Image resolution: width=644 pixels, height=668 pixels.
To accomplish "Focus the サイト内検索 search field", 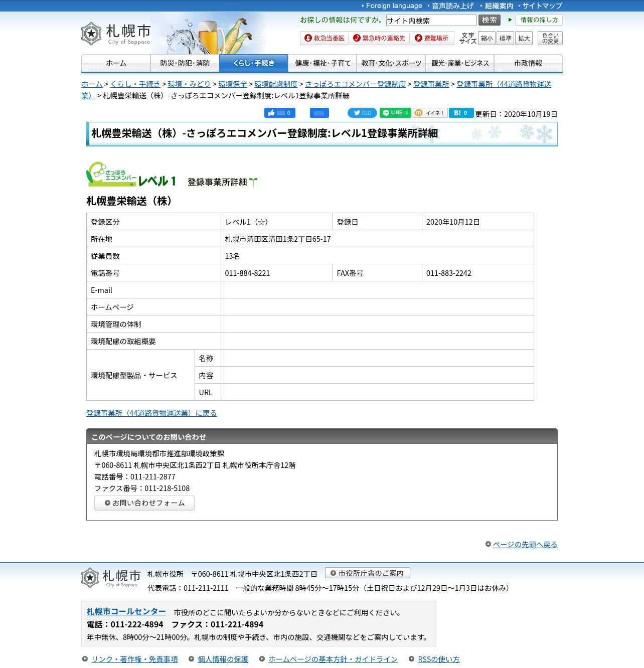I will pos(431,20).
